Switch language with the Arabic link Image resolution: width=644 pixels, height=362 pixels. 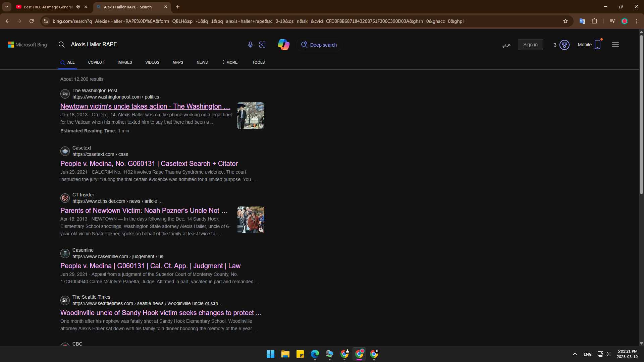(506, 45)
